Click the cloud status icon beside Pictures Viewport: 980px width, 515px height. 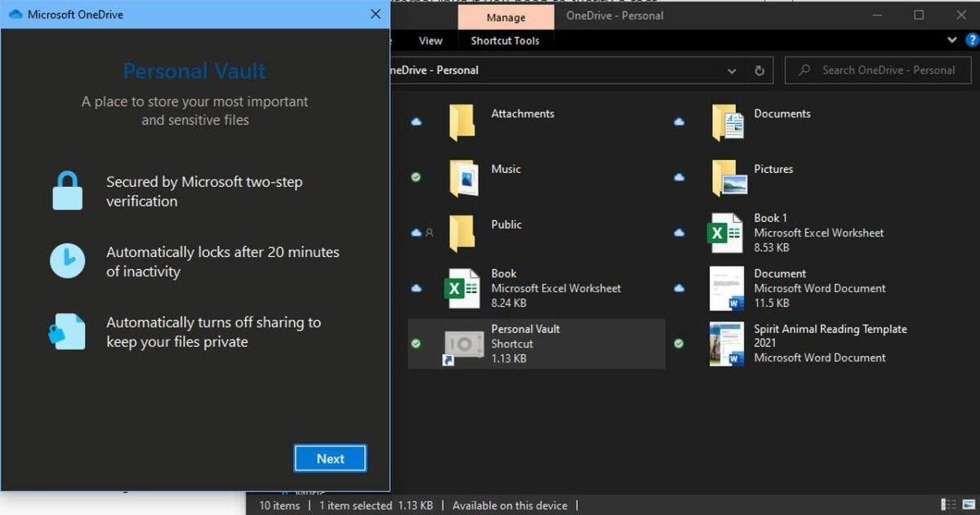pos(679,177)
